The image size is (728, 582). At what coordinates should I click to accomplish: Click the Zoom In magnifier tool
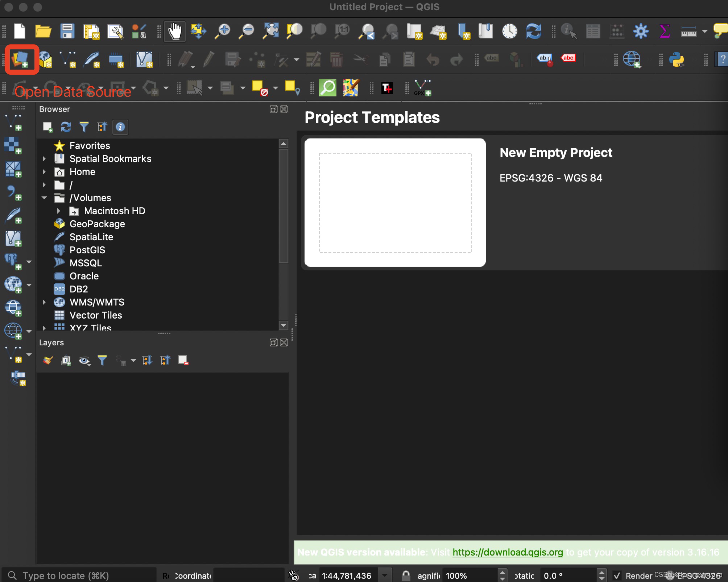pos(223,31)
